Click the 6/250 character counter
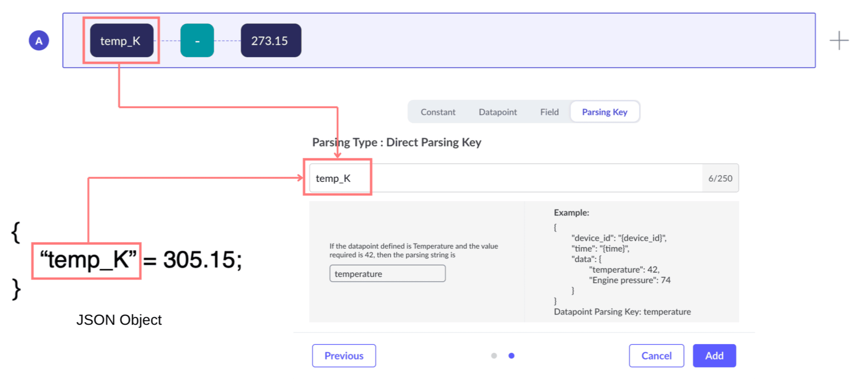Image resolution: width=868 pixels, height=382 pixels. click(x=720, y=178)
